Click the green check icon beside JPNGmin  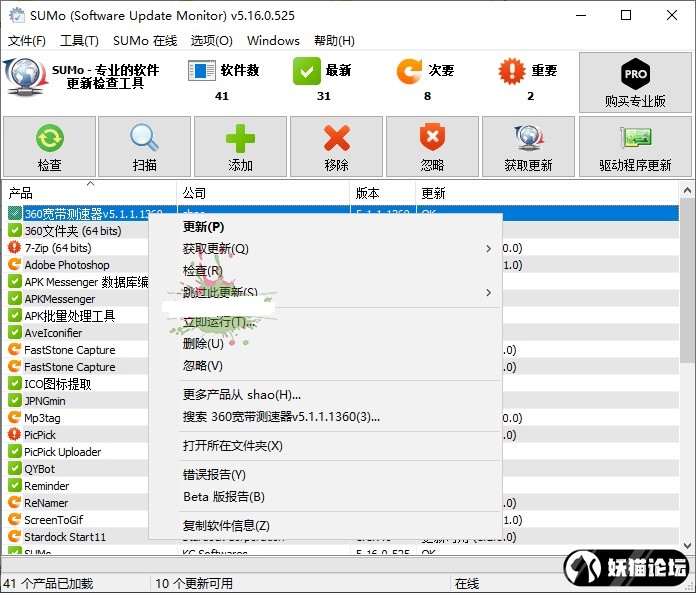pyautogui.click(x=15, y=400)
